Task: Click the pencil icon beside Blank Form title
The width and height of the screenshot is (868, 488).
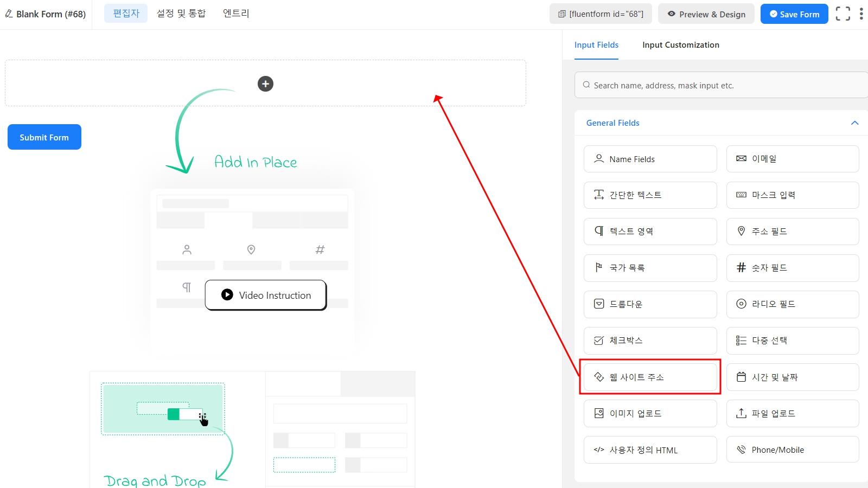Action: click(9, 14)
